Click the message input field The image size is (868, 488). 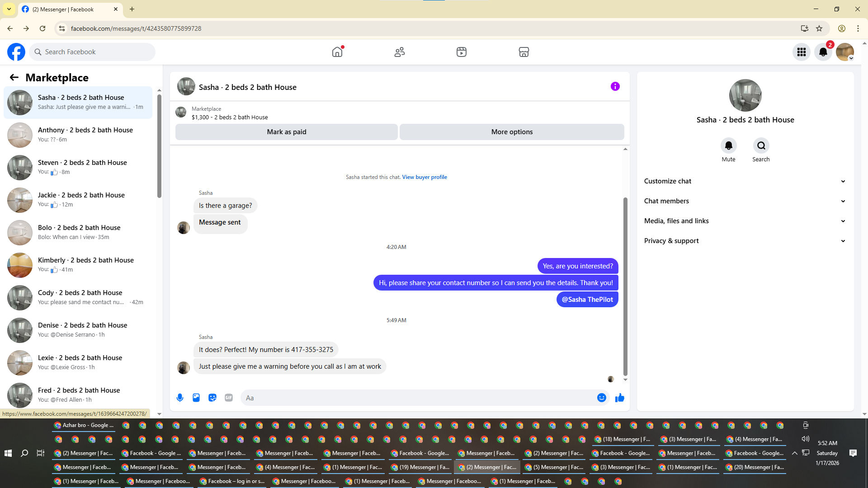(x=418, y=398)
